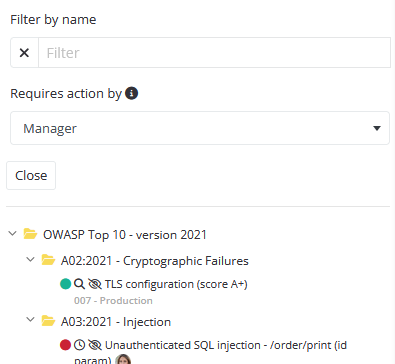Click the Close button
Screen dimensions: 395x364
click(x=31, y=176)
